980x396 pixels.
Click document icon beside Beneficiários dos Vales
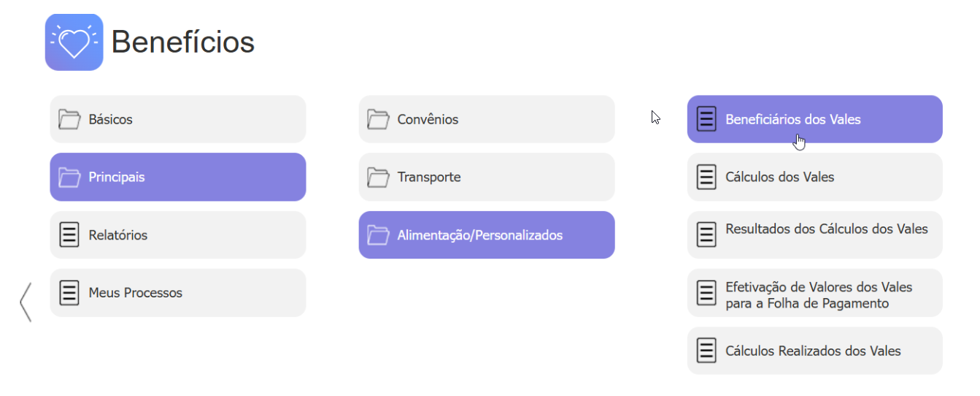coord(706,119)
